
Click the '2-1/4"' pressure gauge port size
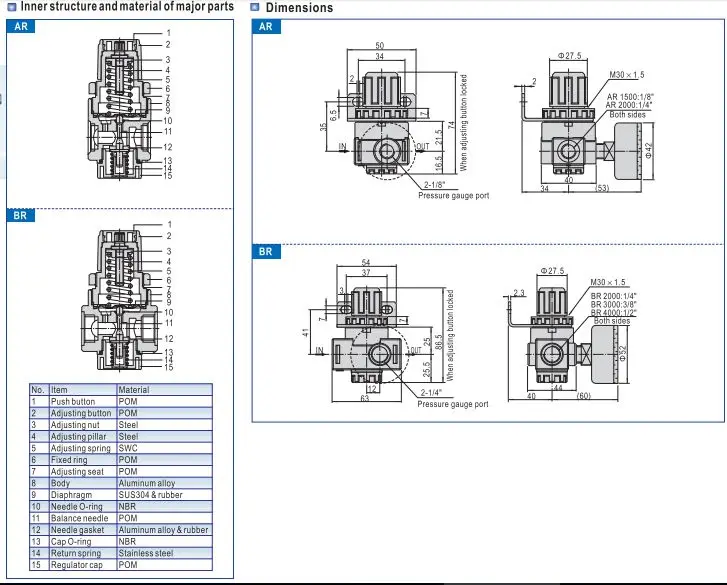pyautogui.click(x=431, y=393)
